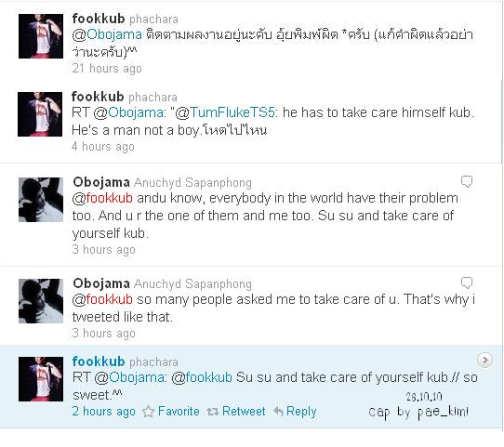Click the '21 hours ago' timestamp
This screenshot has height=447, width=504.
107,69
